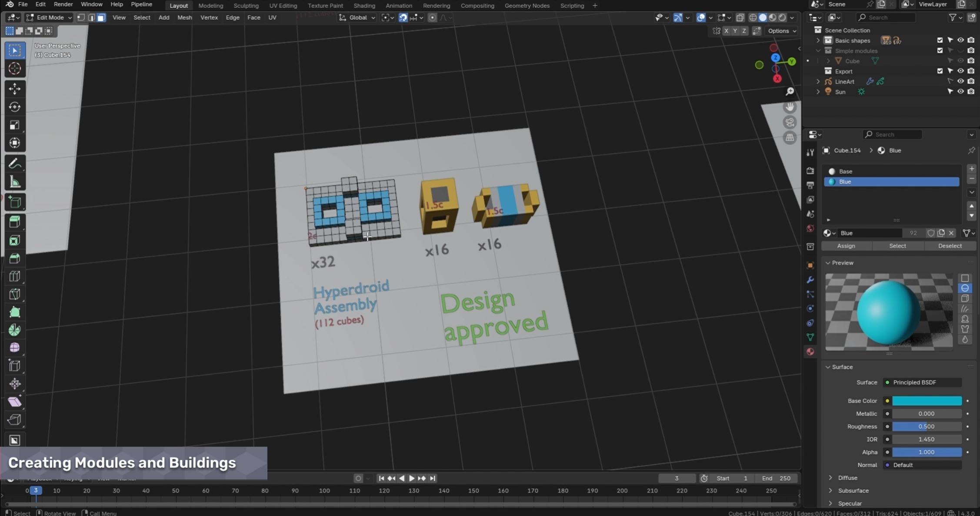Open the Mesh menu
The image size is (980, 516).
click(x=184, y=17)
